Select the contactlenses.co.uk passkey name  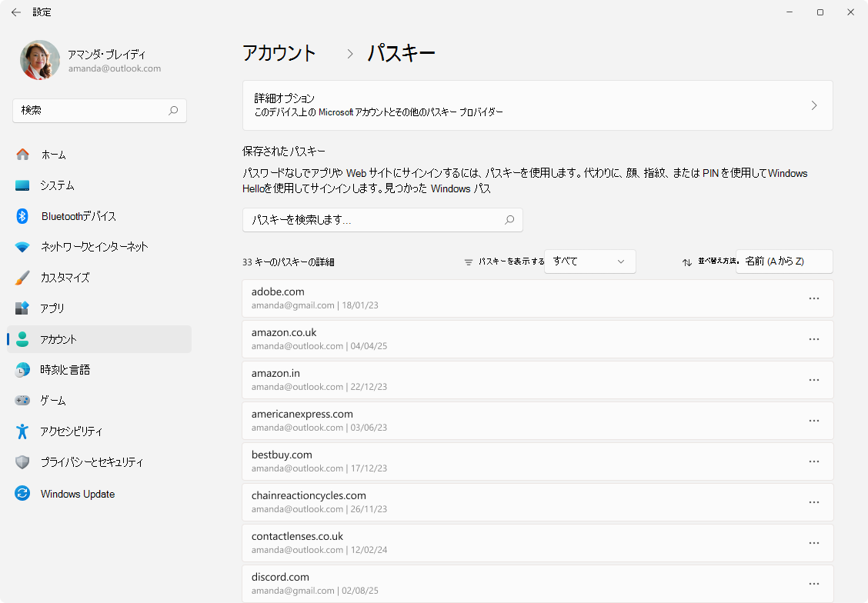[x=297, y=537]
